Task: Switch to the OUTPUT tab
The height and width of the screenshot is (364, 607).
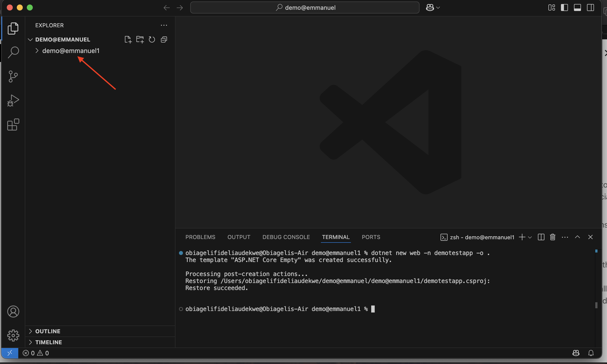Action: 239,237
